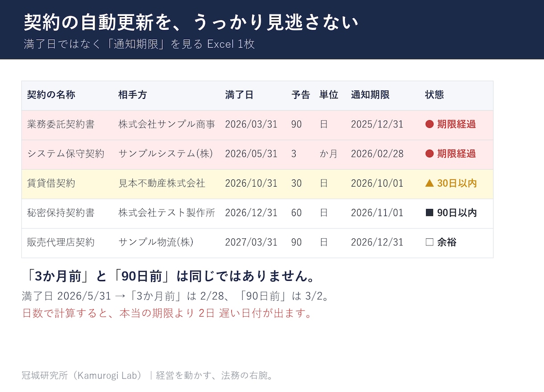Click 株式会社テスト製作所 counterparty cell

(x=167, y=213)
